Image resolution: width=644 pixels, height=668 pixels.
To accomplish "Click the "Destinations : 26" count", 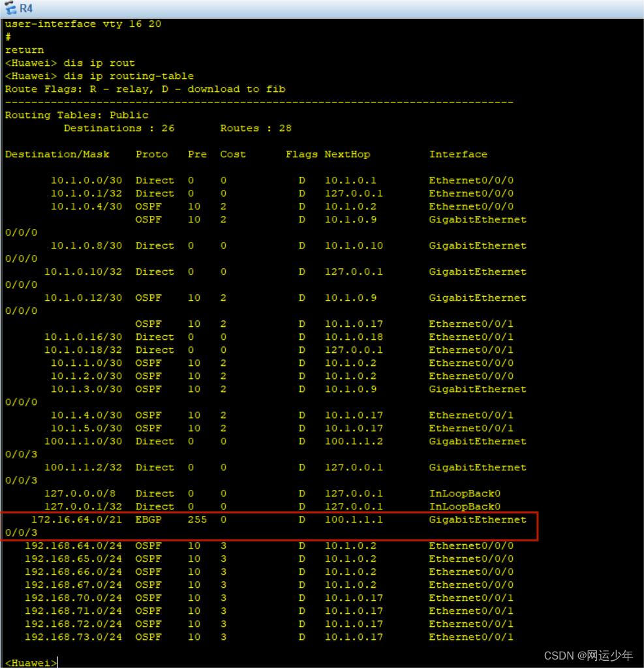I will (119, 129).
